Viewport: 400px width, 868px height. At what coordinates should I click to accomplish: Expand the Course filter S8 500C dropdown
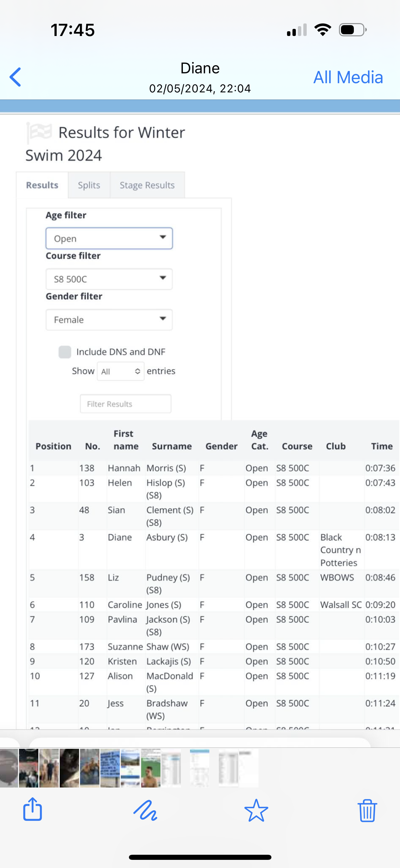(x=109, y=279)
